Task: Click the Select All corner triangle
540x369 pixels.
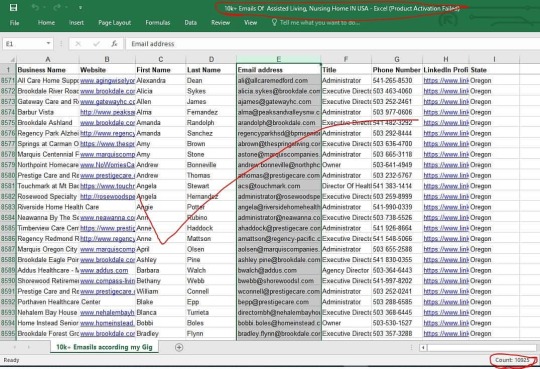Action: point(12,60)
